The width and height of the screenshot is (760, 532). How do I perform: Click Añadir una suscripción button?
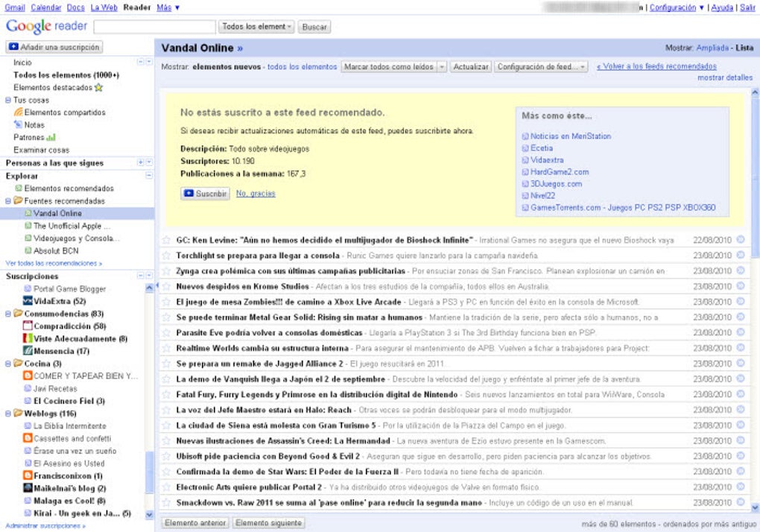pos(54,47)
